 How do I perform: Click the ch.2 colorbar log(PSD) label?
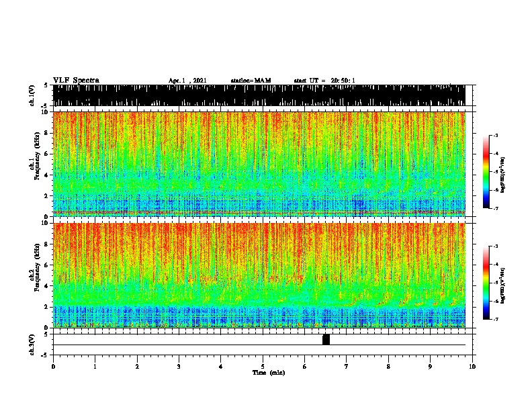pos(502,285)
